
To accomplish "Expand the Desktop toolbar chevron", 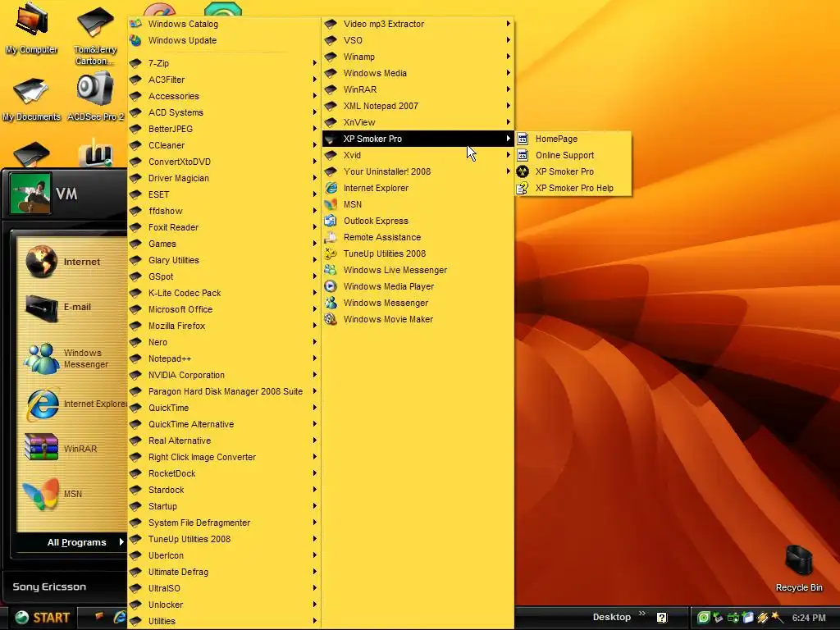I will click(x=641, y=614).
